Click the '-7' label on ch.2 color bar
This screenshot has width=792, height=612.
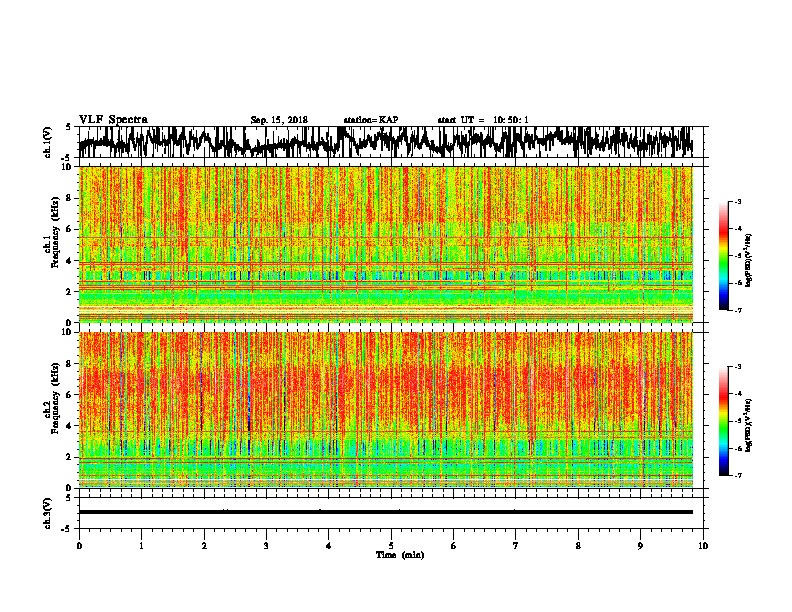738,476
